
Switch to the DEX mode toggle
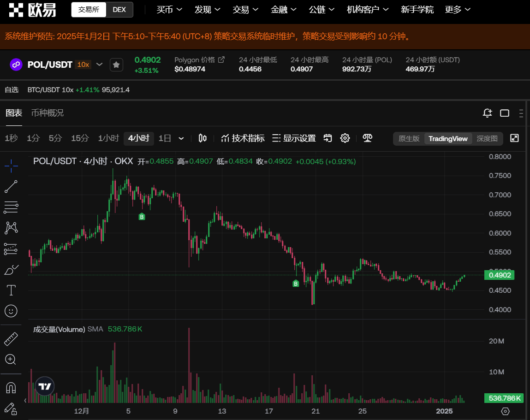pyautogui.click(x=119, y=10)
